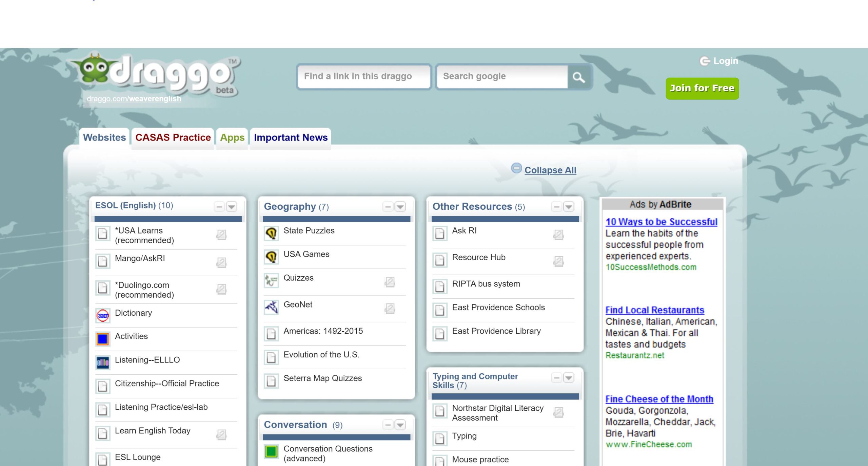The image size is (868, 466).
Task: Minimize Typing and Computer Skills box
Action: coord(556,377)
